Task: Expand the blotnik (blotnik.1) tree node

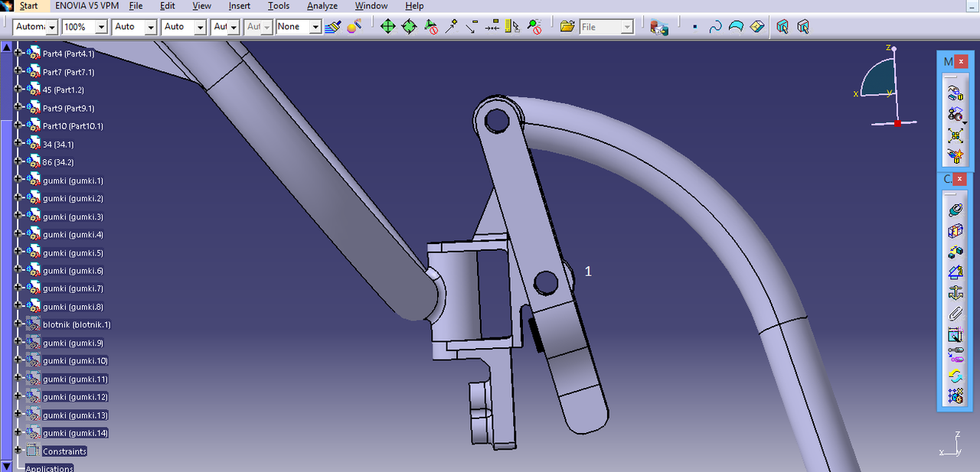Action: pyautogui.click(x=19, y=324)
